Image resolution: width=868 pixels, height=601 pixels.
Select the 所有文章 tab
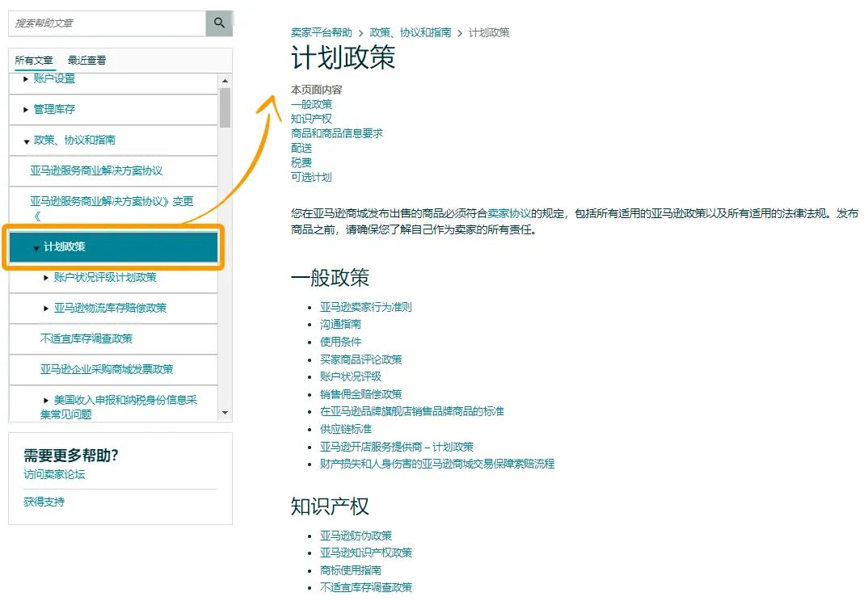34,61
